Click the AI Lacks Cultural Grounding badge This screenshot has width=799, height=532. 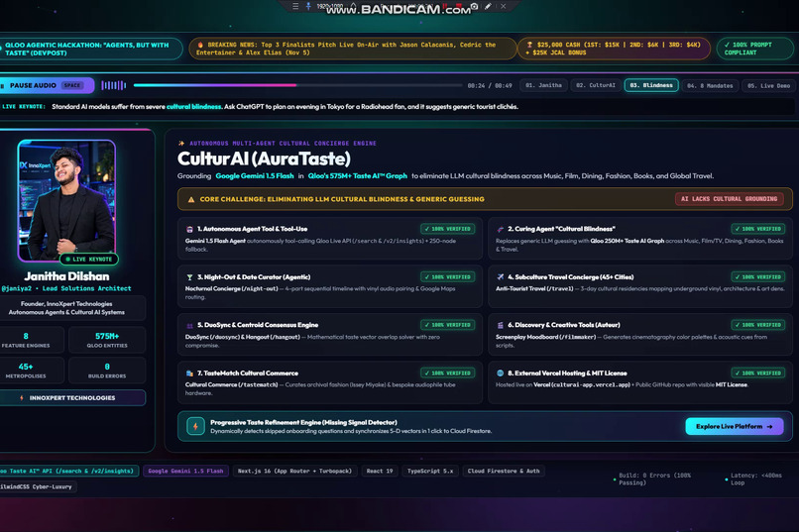tap(730, 199)
